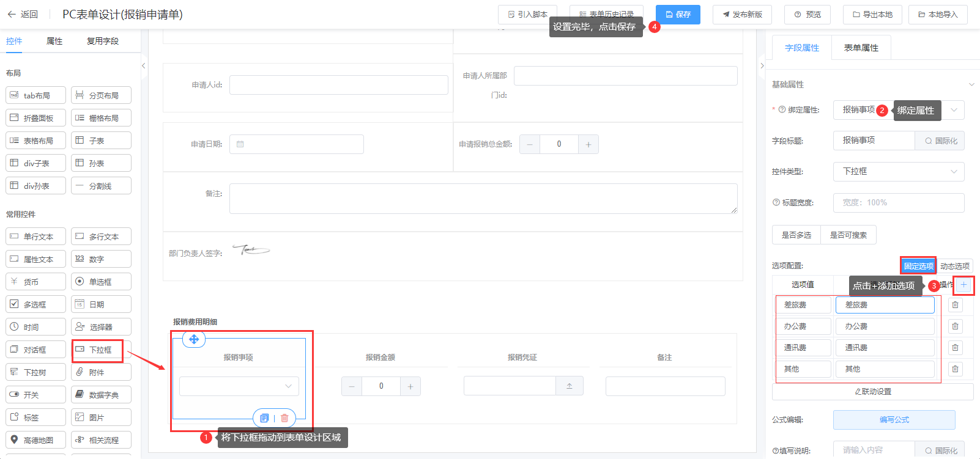Add the 子表 control
Viewport: 980px width, 459px height.
[101, 141]
